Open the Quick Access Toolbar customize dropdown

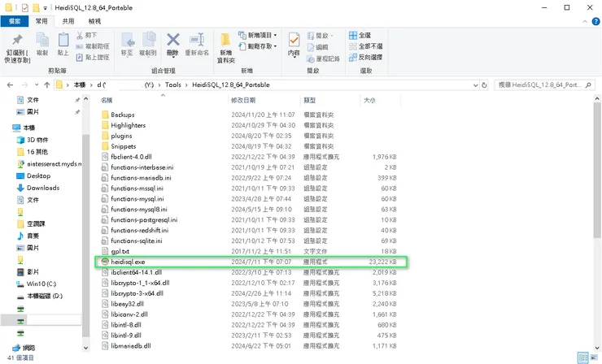46,7
